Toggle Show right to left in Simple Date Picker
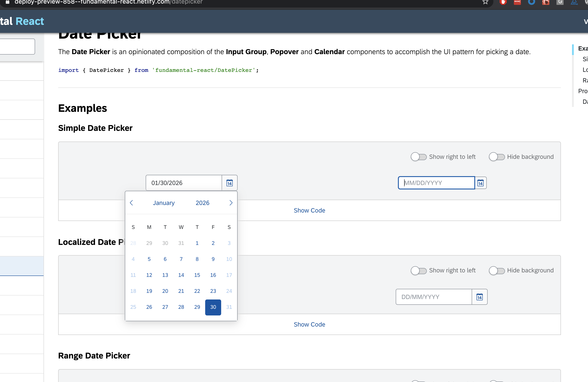588x382 pixels. pos(419,157)
